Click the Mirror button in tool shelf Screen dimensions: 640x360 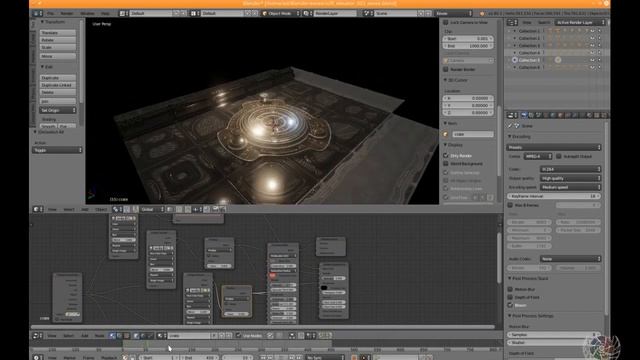(58, 56)
